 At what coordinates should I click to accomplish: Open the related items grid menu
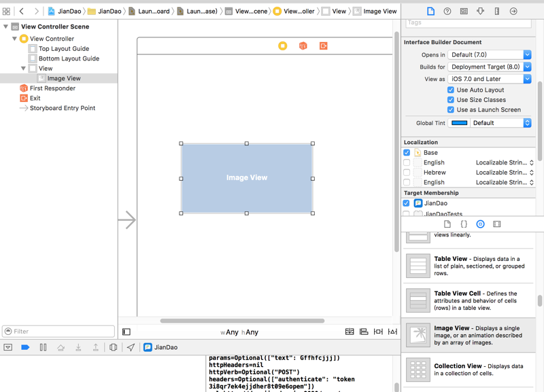[6, 12]
